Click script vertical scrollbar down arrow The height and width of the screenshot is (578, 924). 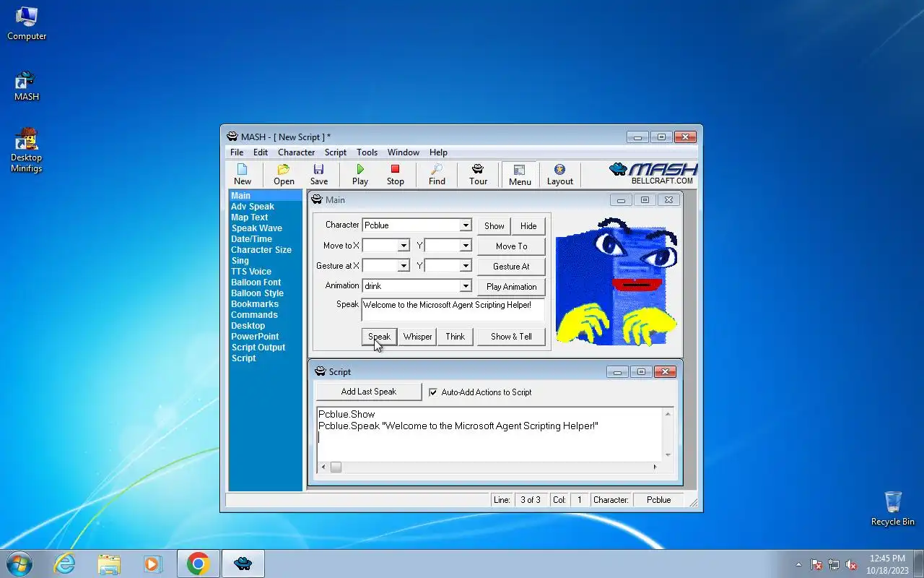668,455
